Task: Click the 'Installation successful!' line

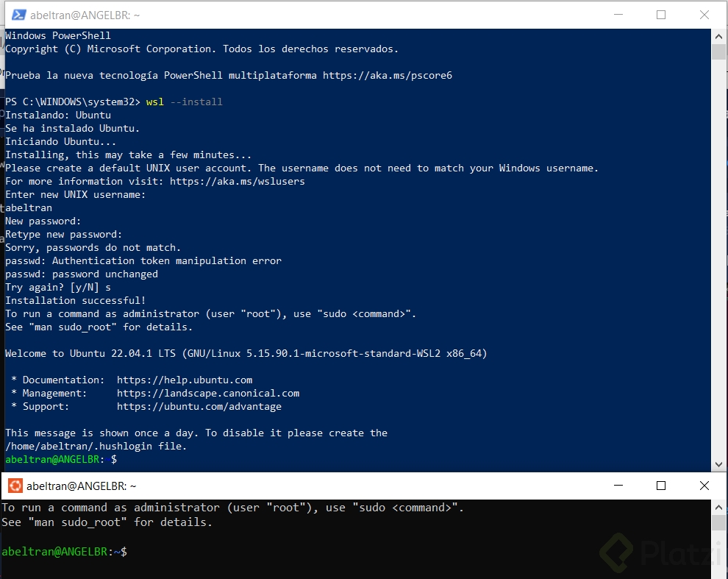Action: click(x=75, y=300)
